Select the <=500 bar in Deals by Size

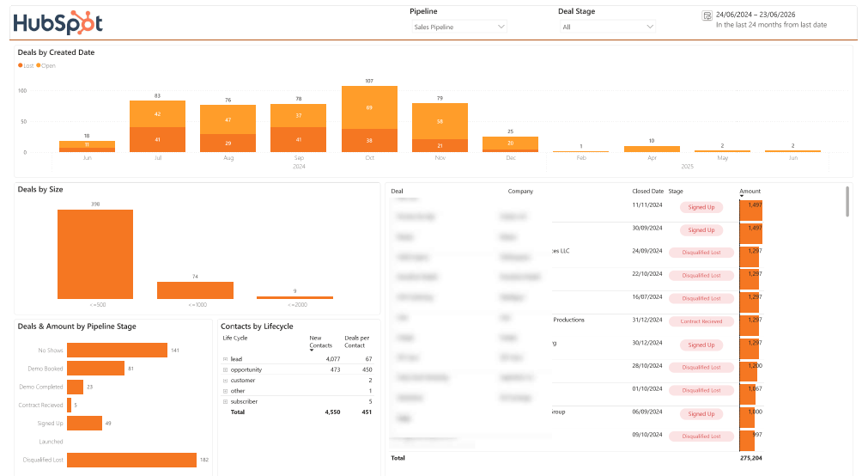(95, 254)
